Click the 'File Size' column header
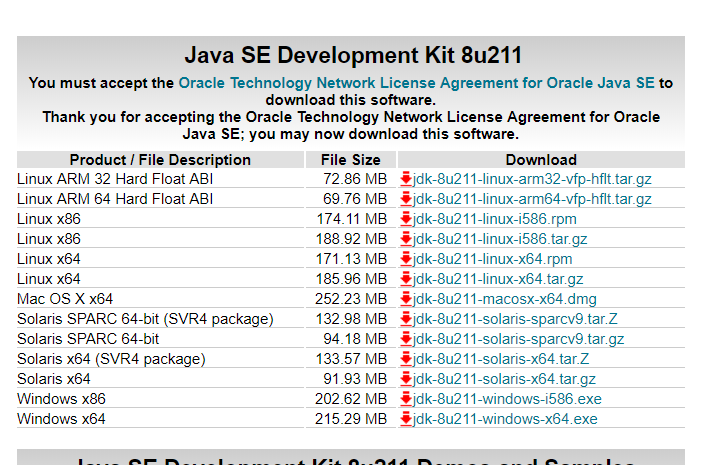The height and width of the screenshot is (465, 712). [x=351, y=160]
